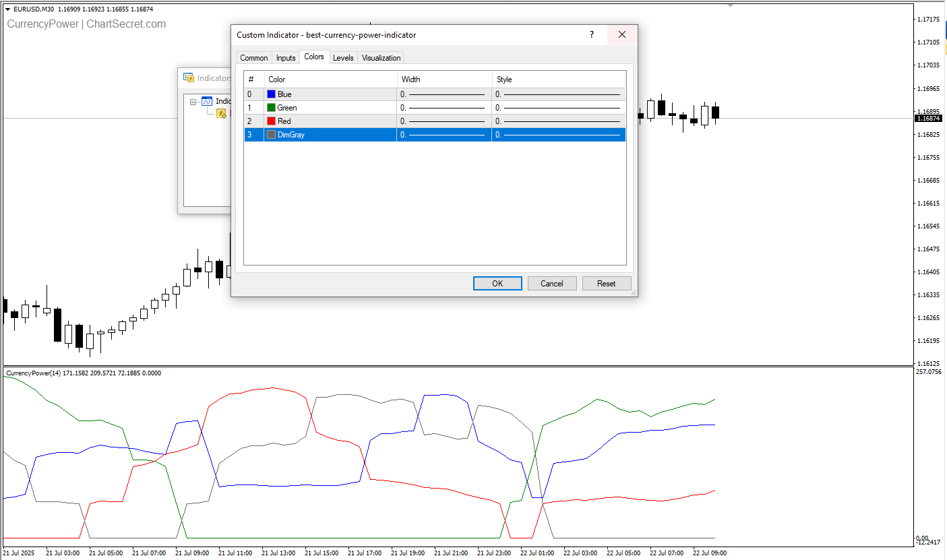Open the Width dropdown for the DimGray row
Viewport: 947px width, 560px height.
pos(444,135)
